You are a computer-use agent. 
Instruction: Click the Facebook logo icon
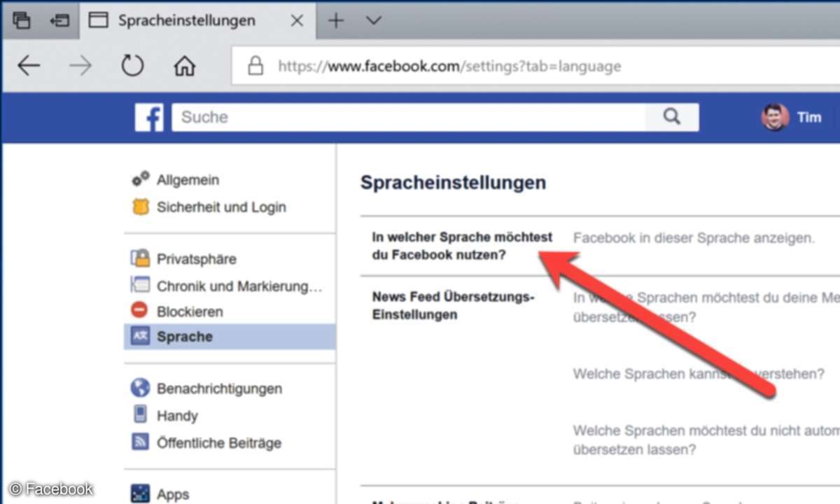149,117
